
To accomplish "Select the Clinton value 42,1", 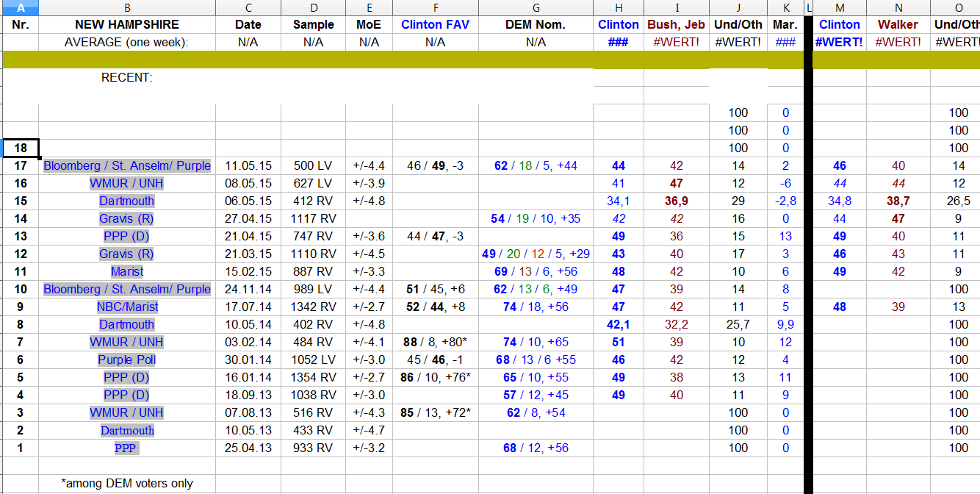I will click(619, 324).
